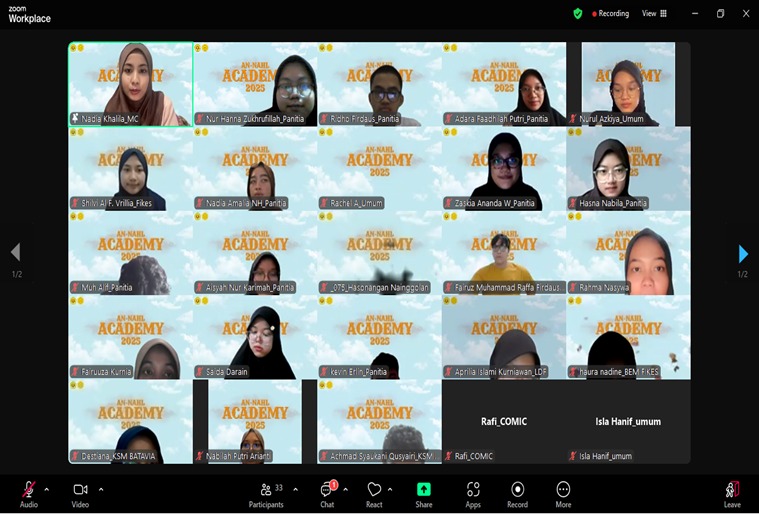Open the Apps panel
759x514 pixels.
473,490
